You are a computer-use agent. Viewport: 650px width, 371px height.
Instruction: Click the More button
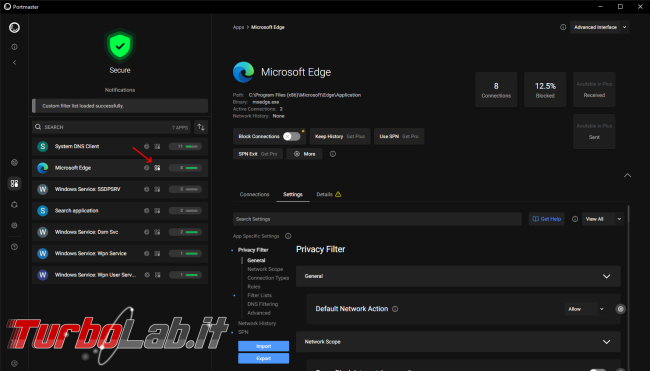(x=305, y=154)
